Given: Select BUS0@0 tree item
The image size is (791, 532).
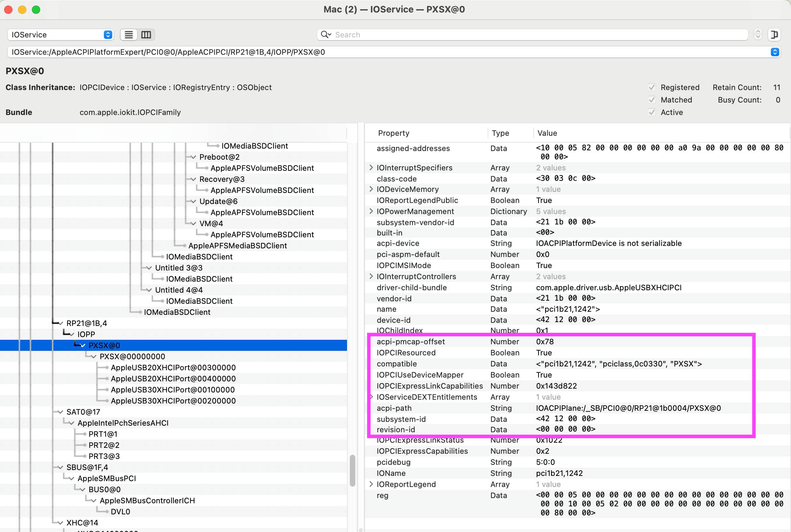Looking at the screenshot, I should coord(105,489).
